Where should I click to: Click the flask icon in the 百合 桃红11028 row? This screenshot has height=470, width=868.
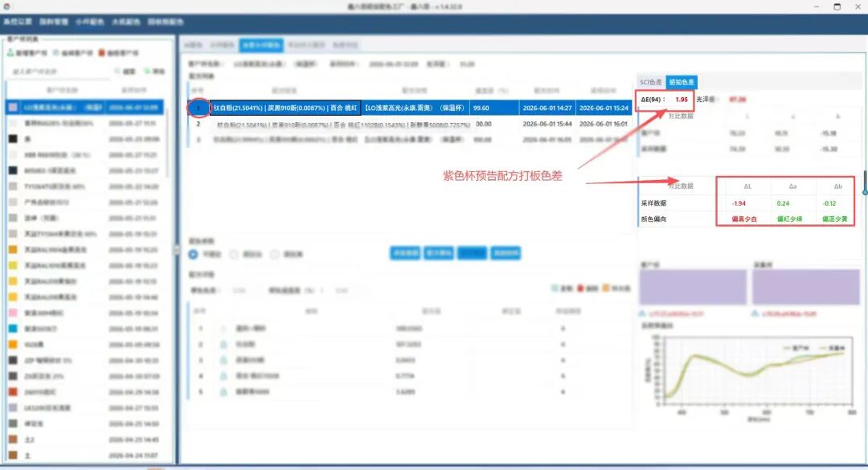(223, 376)
